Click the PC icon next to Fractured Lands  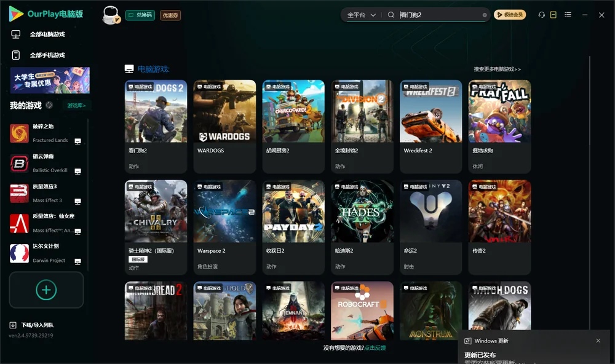(x=77, y=141)
